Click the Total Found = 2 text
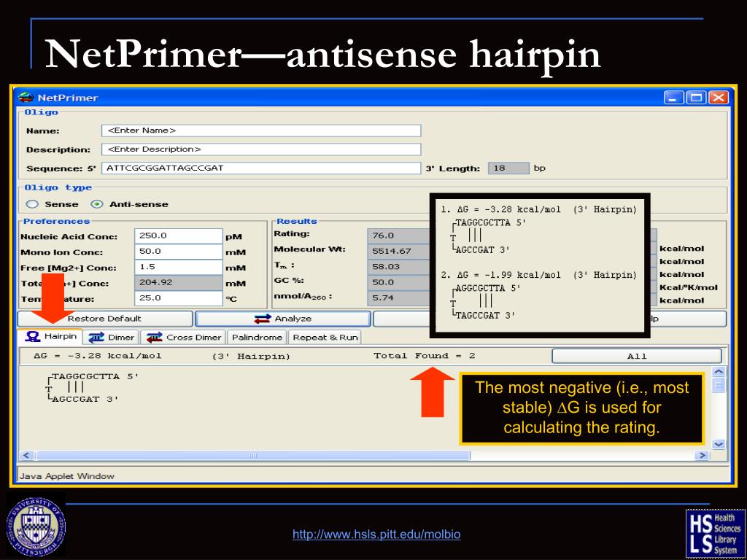This screenshot has width=747, height=560. (425, 356)
